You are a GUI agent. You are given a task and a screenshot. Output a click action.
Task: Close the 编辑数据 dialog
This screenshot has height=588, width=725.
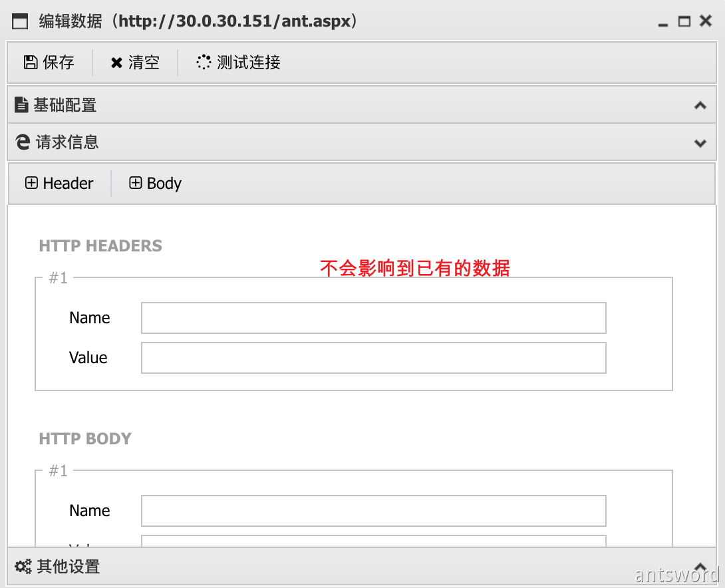(x=706, y=22)
